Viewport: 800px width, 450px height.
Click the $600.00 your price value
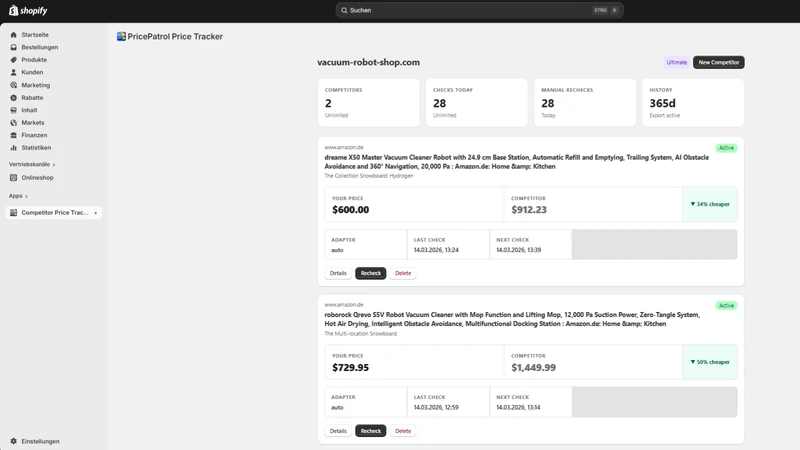pos(351,210)
